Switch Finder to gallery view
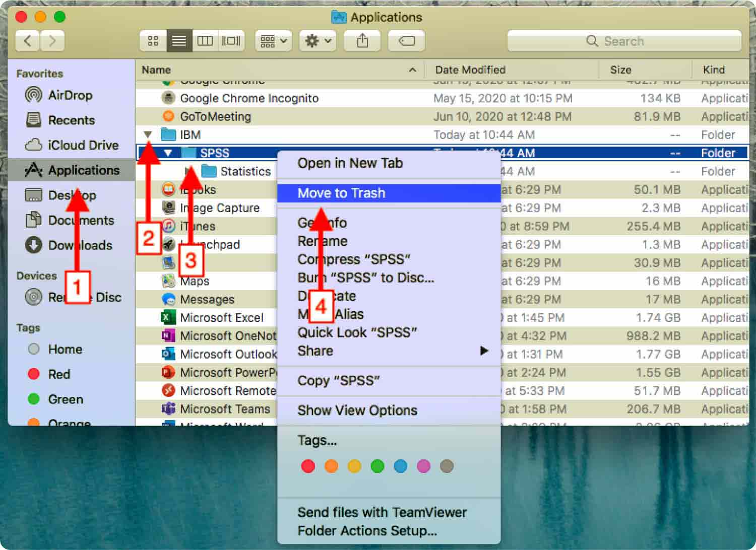 coord(231,41)
